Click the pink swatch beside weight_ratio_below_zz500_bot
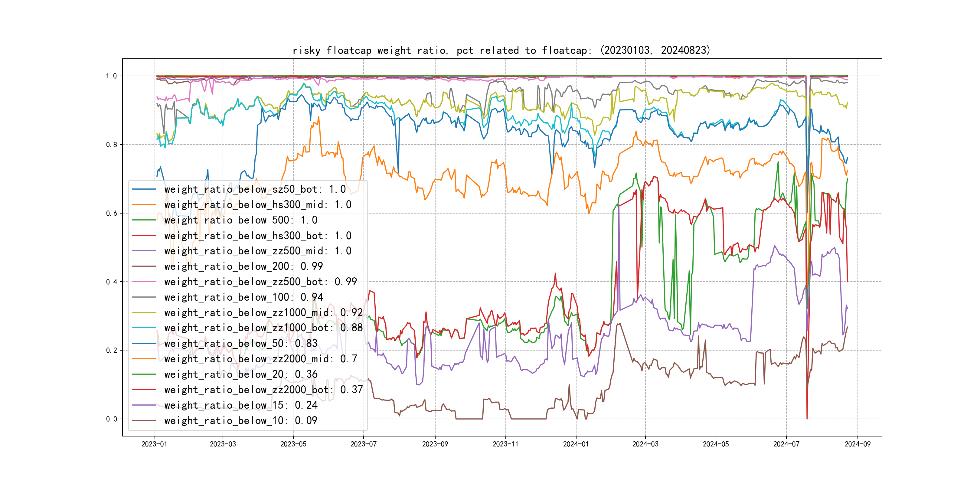Viewport: 980px width, 490px height. pyautogui.click(x=144, y=282)
